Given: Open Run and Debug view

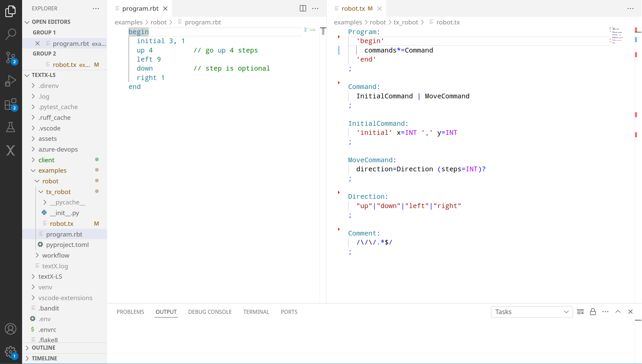Looking at the screenshot, I should click(x=11, y=81).
